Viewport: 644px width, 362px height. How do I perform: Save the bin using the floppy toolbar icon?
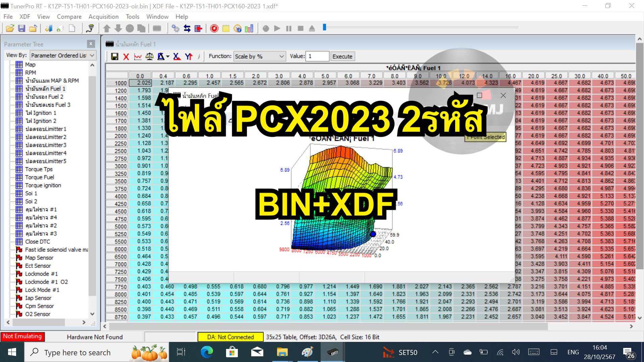(22, 28)
